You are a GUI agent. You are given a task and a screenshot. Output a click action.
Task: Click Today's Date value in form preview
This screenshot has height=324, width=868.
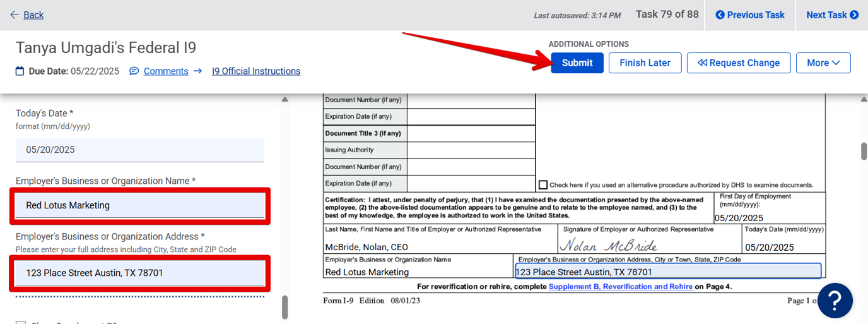769,247
